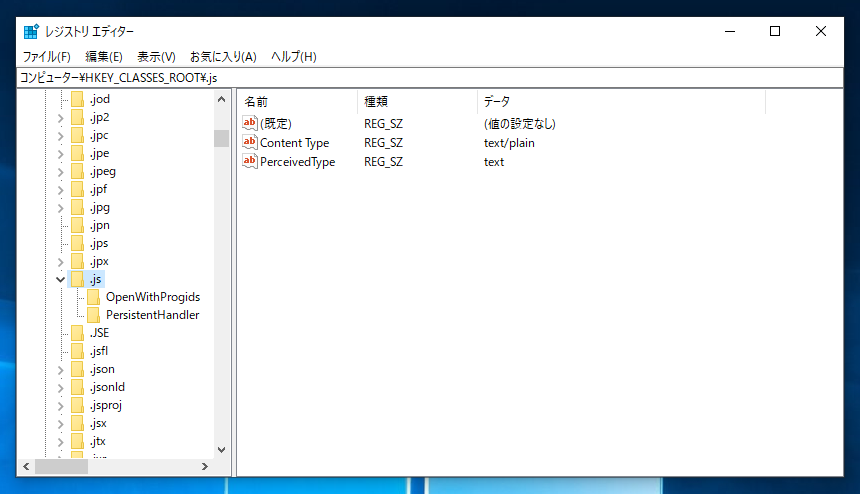This screenshot has height=494, width=860.
Task: Minimize the Registry Editor window
Action: click(730, 31)
